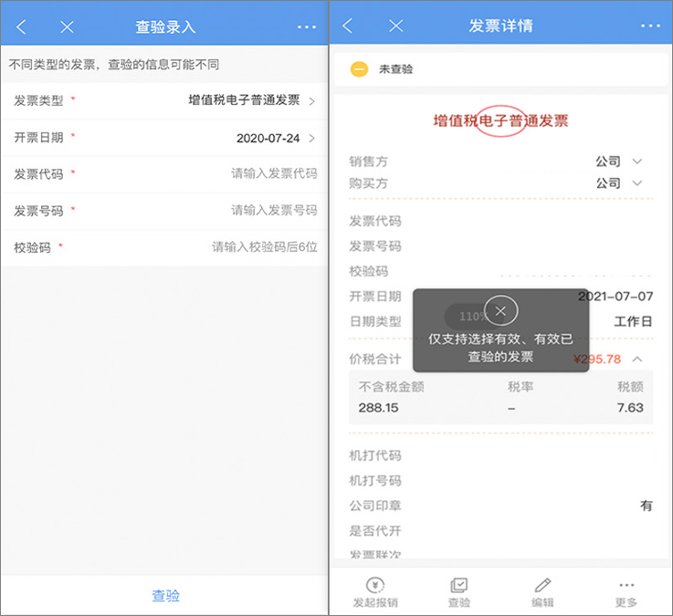Expand the 购买方 company details
Viewport: 673px width, 616px height.
(x=637, y=183)
